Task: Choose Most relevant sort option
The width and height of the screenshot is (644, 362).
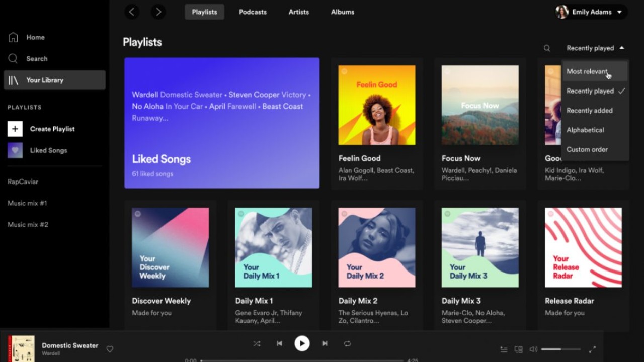Action: click(587, 71)
